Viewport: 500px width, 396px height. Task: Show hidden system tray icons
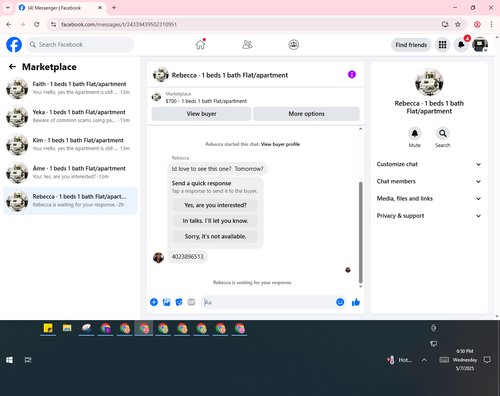(424, 360)
